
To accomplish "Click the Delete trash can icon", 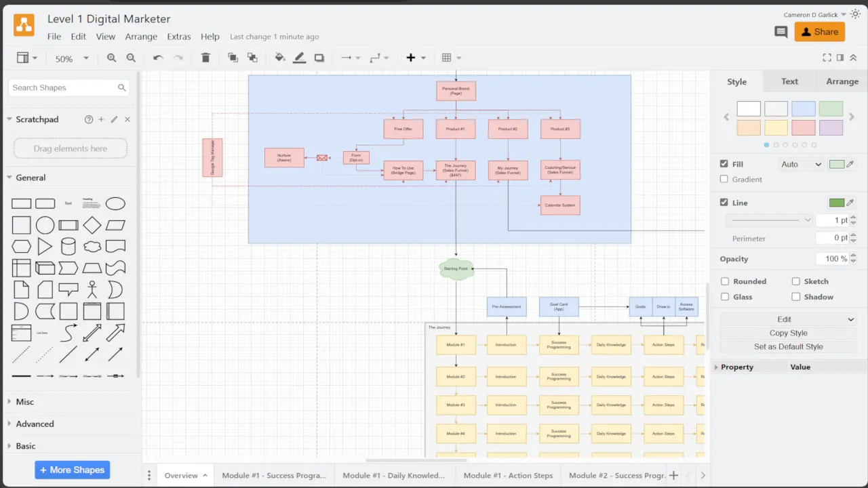I will point(206,58).
